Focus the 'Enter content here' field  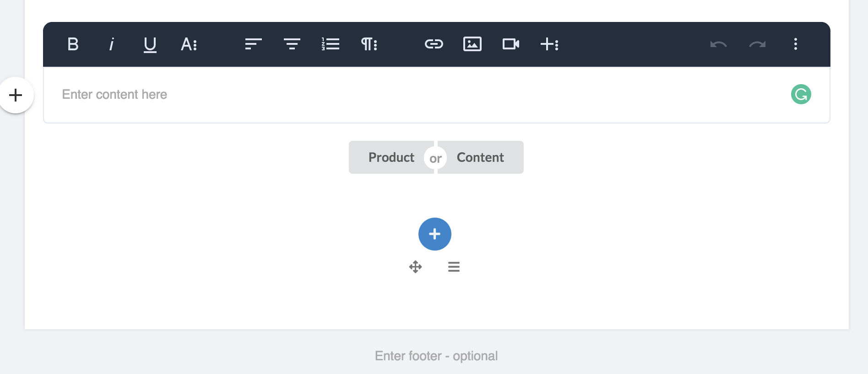(436, 95)
